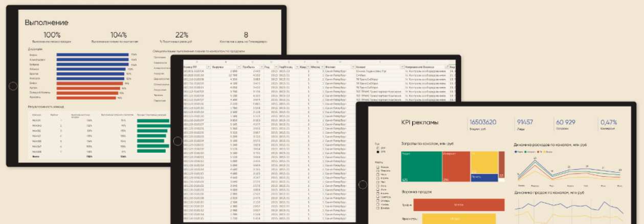Open the Прибыль column filter dropdown

tap(261, 67)
